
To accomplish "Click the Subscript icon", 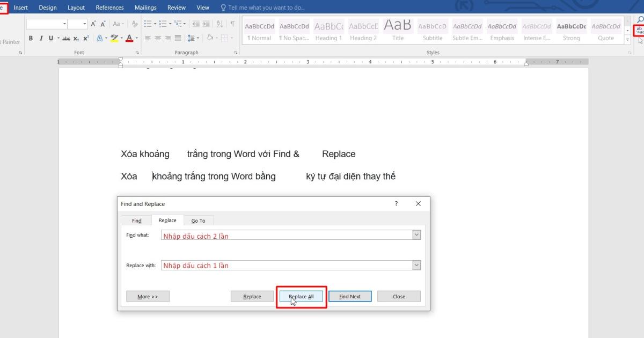I will pos(76,39).
